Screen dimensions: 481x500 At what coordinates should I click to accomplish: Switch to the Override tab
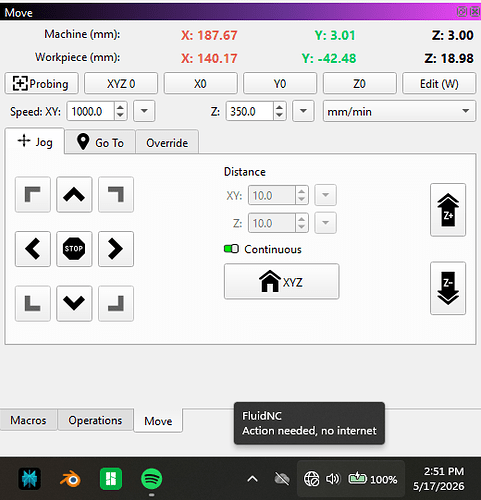pos(167,142)
